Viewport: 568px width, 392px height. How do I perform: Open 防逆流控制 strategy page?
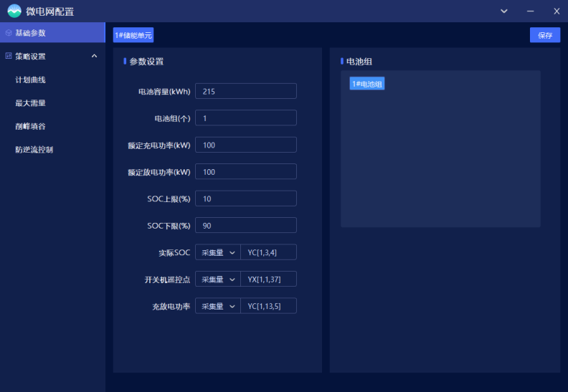point(34,150)
